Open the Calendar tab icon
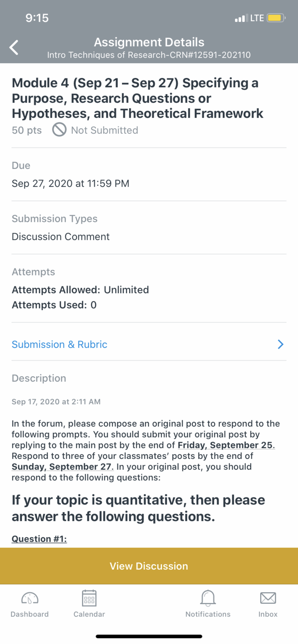This screenshot has width=298, height=644. [x=89, y=598]
